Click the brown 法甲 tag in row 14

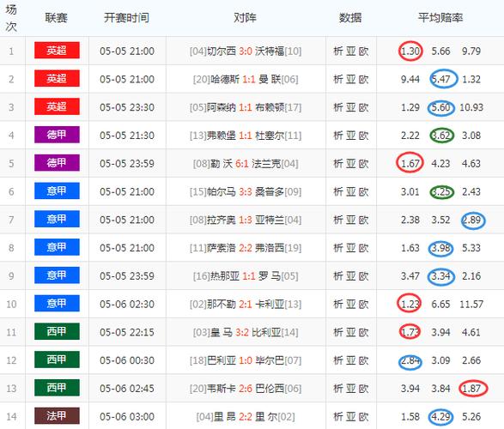pos(57,416)
